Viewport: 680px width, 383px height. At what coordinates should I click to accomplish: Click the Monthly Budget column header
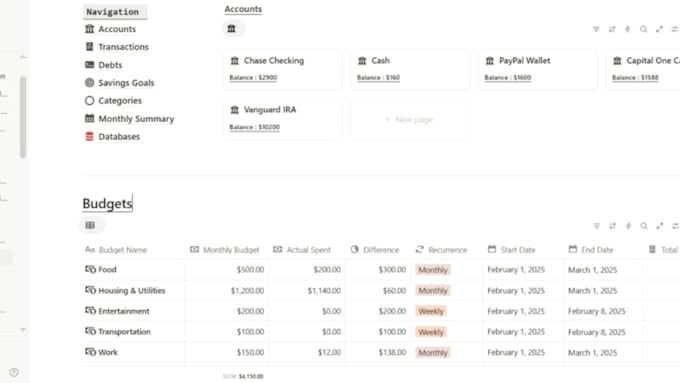pos(226,250)
